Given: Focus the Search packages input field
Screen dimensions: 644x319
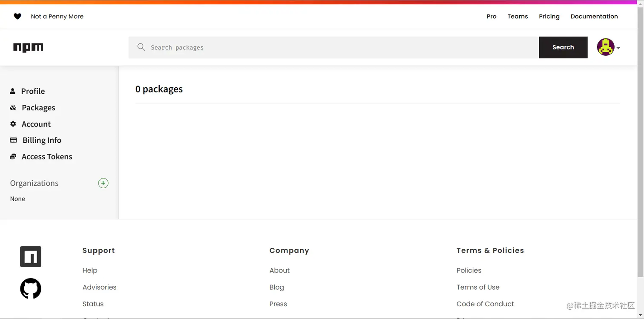Looking at the screenshot, I should 333,47.
